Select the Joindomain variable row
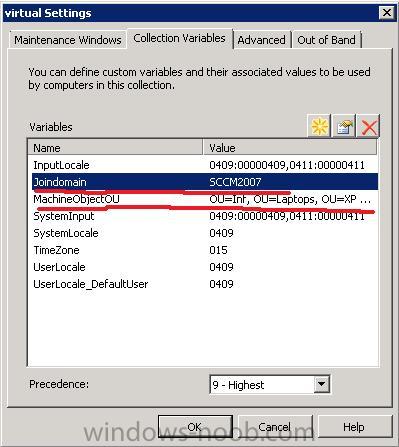The height and width of the screenshot is (447, 399). pyautogui.click(x=205, y=182)
